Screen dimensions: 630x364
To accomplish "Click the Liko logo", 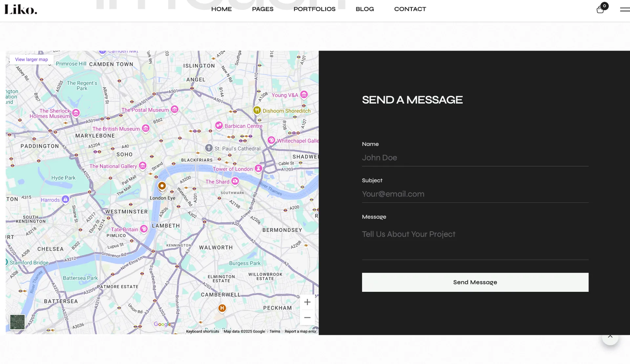I will pyautogui.click(x=21, y=9).
